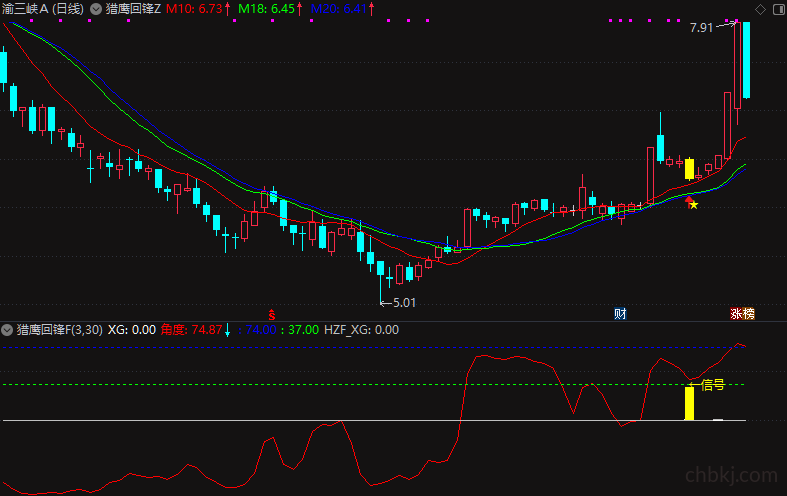The height and width of the screenshot is (496, 787).
Task: Select the 渝三峡A (日线) title label
Action: [x=43, y=9]
